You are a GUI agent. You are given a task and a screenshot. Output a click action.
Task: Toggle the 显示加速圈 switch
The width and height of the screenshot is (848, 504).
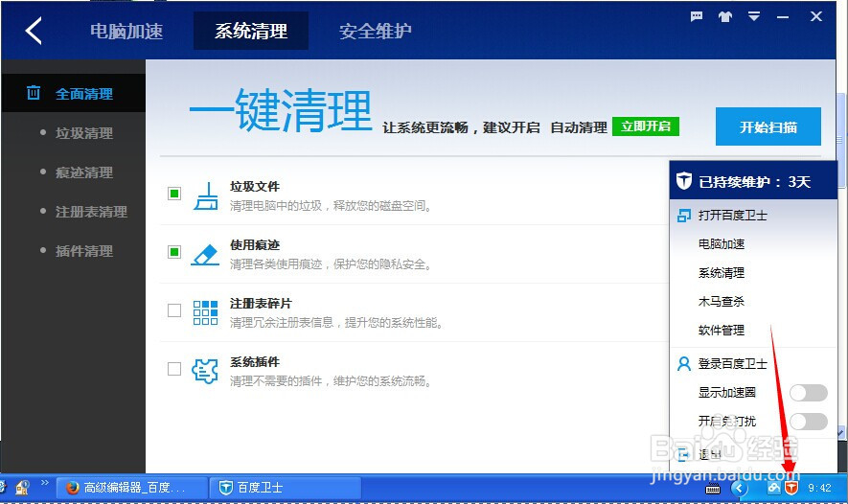pyautogui.click(x=809, y=393)
